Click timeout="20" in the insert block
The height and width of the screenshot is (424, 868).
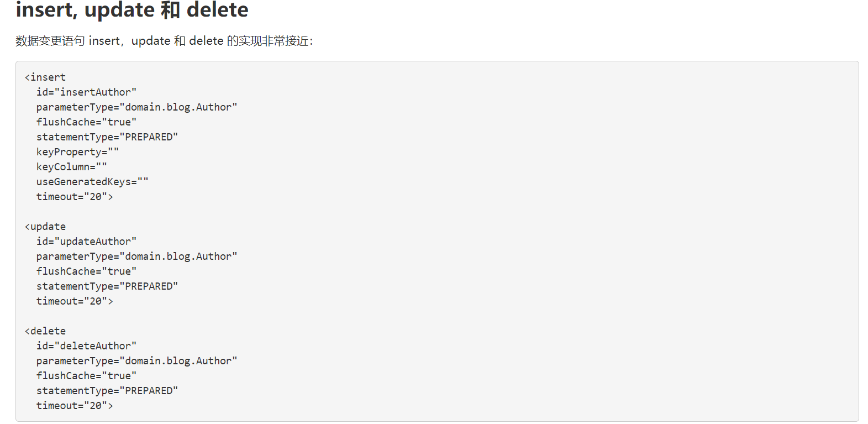75,197
